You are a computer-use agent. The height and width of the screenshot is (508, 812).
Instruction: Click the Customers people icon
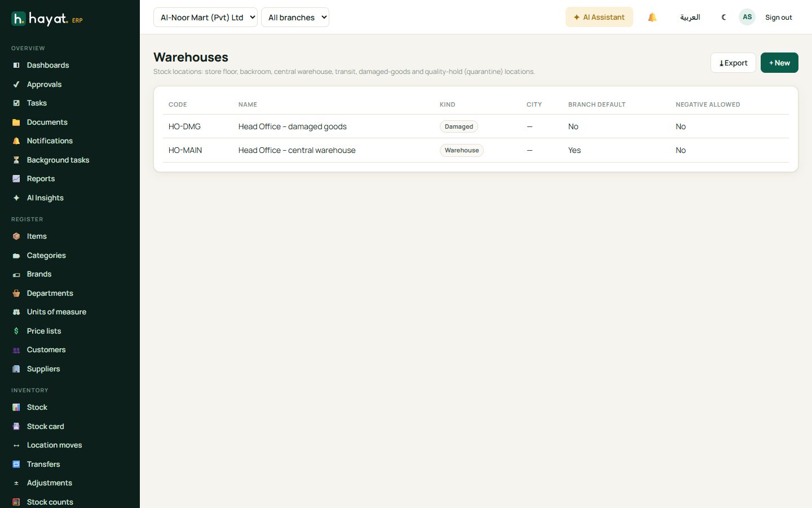point(16,350)
